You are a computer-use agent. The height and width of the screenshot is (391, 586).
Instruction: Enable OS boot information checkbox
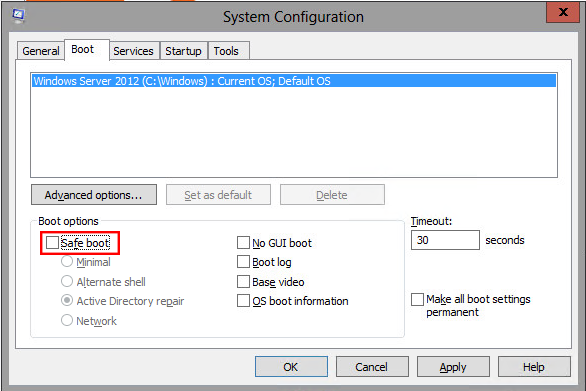243,301
